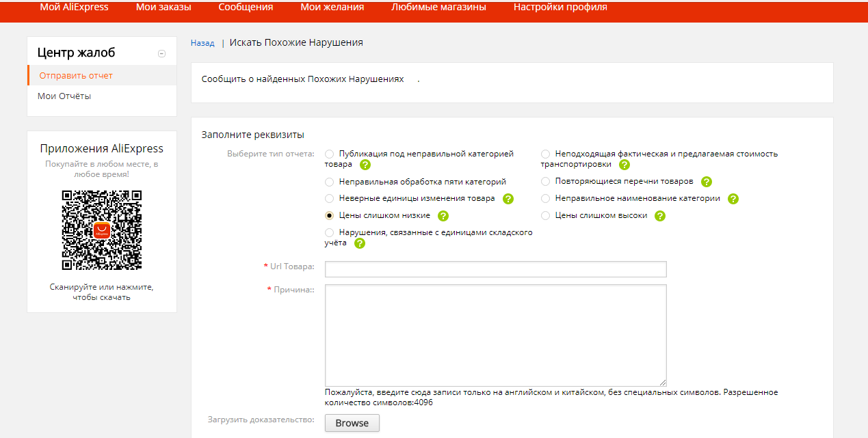Viewport: 868px width, 438px height.
Task: Click Browse to upload evidence
Action: pos(352,423)
